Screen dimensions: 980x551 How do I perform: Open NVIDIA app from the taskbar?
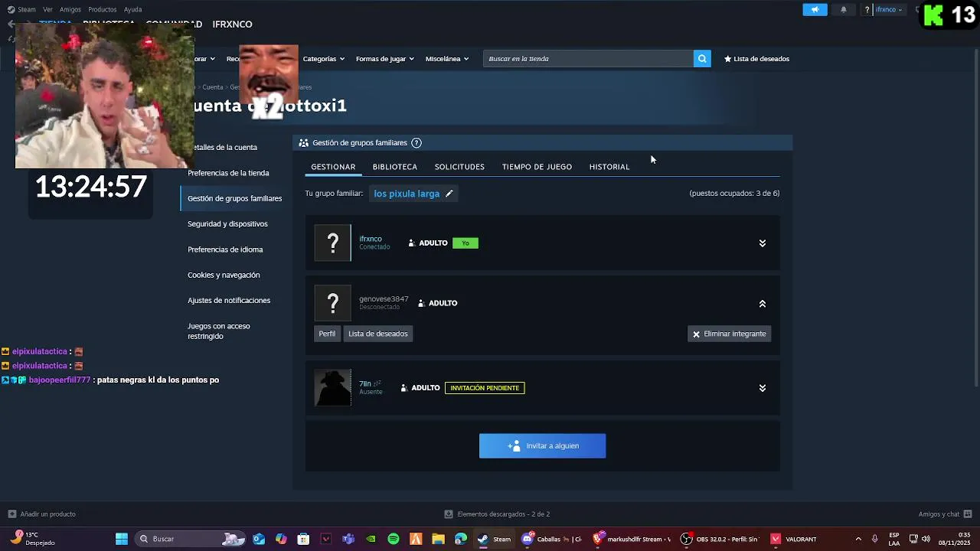click(371, 539)
